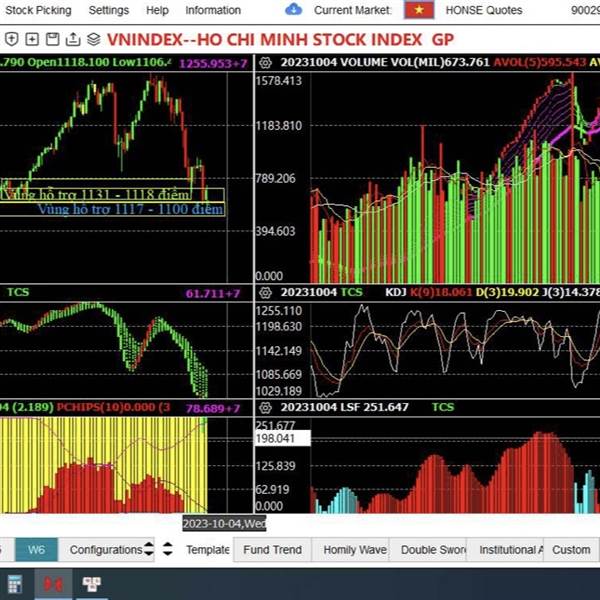Click the export upload tray icon
This screenshot has height=600, width=600.
coord(73,39)
